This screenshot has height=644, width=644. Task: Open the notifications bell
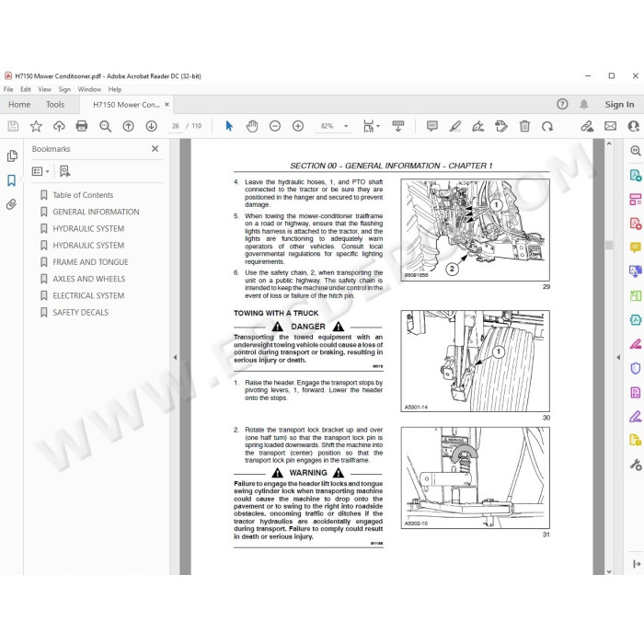(x=583, y=104)
